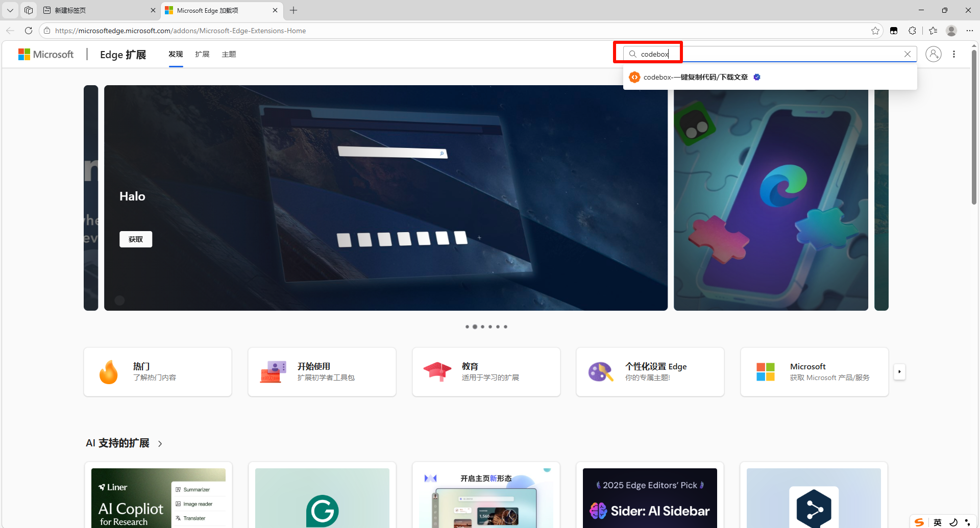Viewport: 980px width, 528px height.
Task: Open the browser Extensions icon
Action: click(x=913, y=31)
